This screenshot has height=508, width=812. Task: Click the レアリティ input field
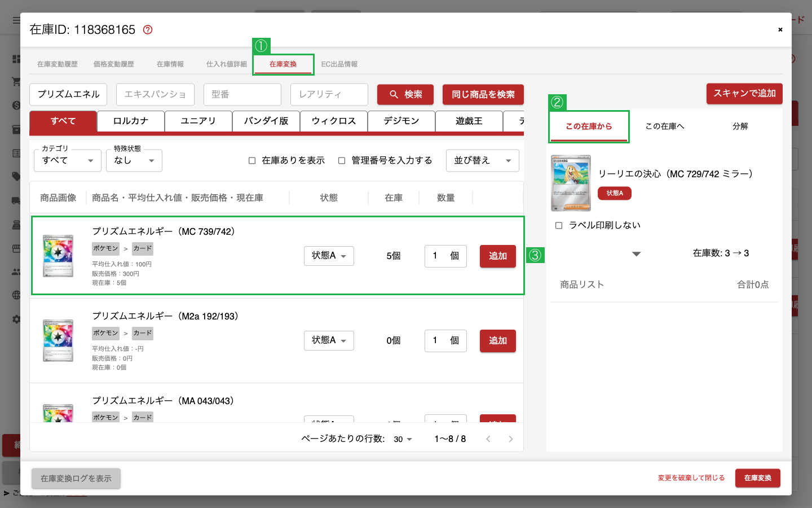(329, 94)
